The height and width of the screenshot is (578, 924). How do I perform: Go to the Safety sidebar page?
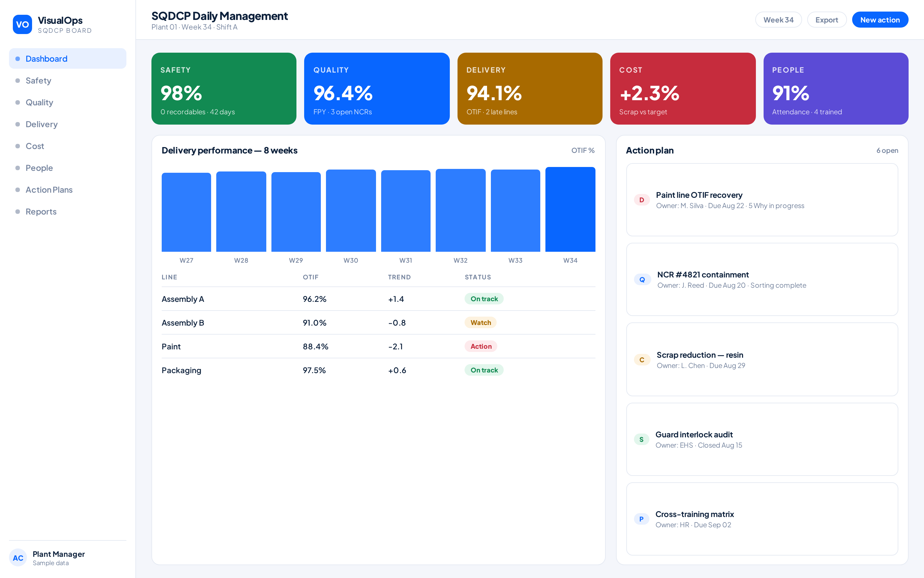[x=68, y=80]
